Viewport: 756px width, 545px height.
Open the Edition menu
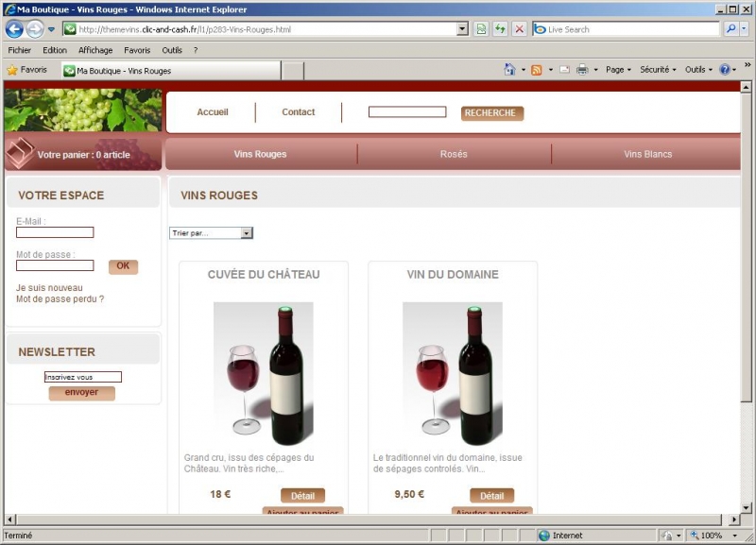pos(55,50)
